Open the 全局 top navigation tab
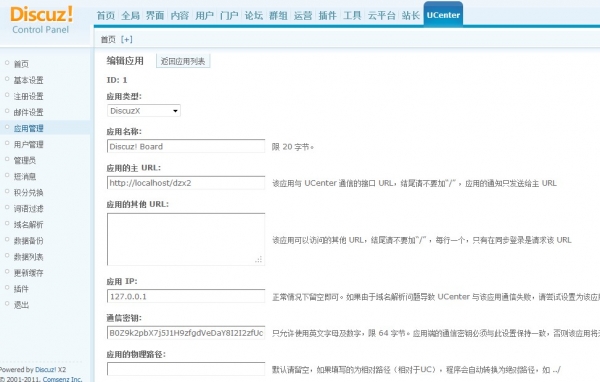Image resolution: width=600 pixels, height=382 pixels. pyautogui.click(x=130, y=16)
